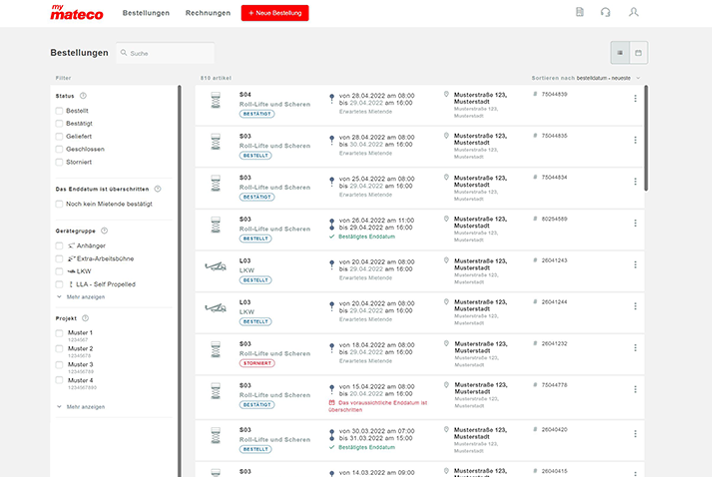Viewport: 713px width, 478px height.
Task: Check the Muster 1 project
Action: [59, 333]
